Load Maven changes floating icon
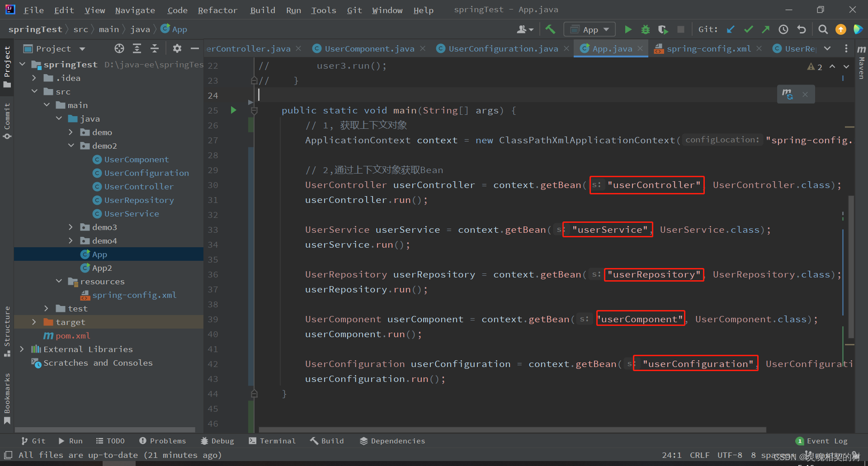Viewport: 868px width, 466px height. tap(787, 94)
